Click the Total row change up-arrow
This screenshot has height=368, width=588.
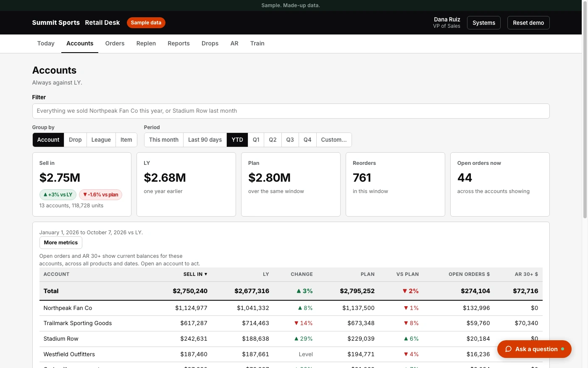299,291
